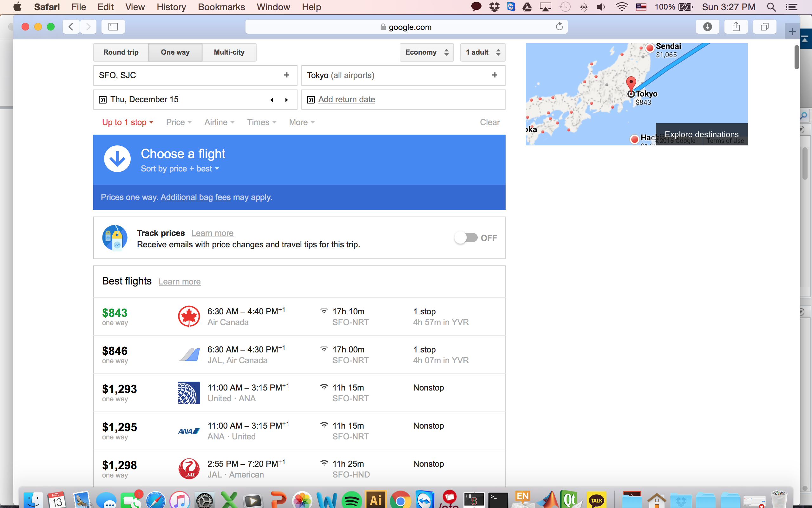Screen dimensions: 812x508
Task: Launch Google Chrome from the Dock
Action: 400,500
